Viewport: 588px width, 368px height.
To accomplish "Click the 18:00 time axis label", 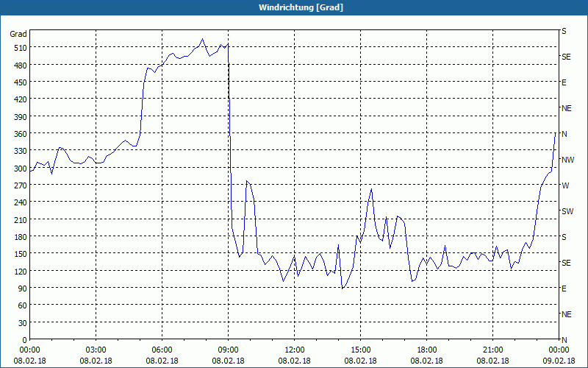I will pyautogui.click(x=427, y=350).
